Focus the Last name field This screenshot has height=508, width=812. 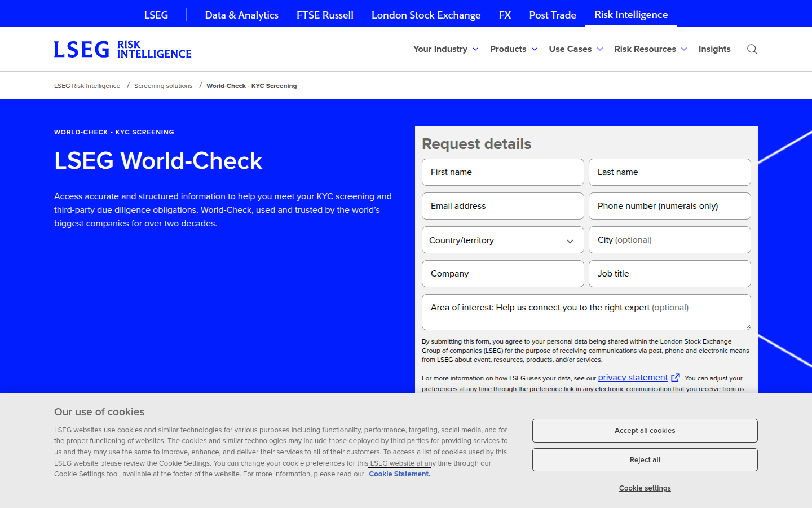670,172
